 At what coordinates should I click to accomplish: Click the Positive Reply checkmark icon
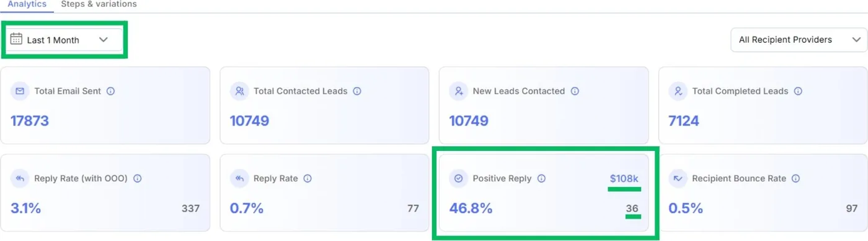tap(459, 179)
